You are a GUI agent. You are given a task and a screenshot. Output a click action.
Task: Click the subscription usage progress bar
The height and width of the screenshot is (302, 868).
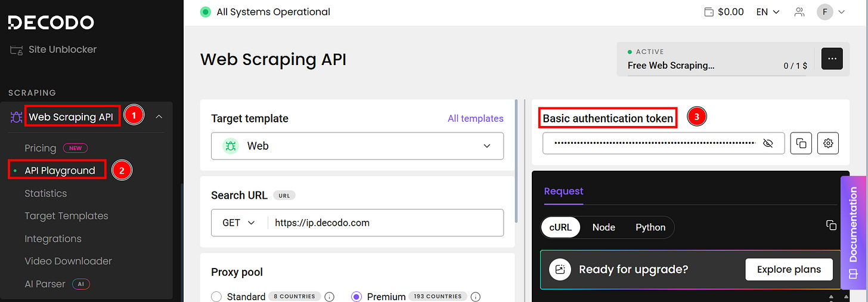717,75
